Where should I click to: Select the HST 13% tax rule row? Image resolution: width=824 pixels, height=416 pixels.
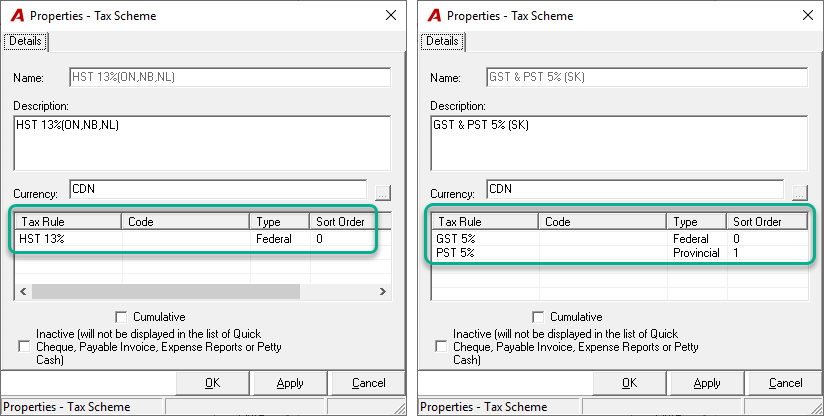coord(203,238)
